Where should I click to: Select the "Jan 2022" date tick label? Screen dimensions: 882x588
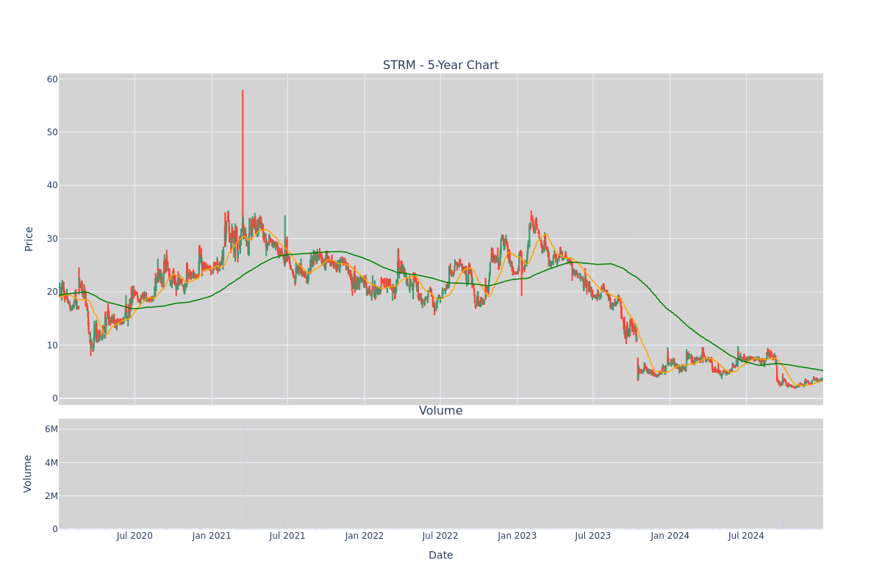pos(365,536)
